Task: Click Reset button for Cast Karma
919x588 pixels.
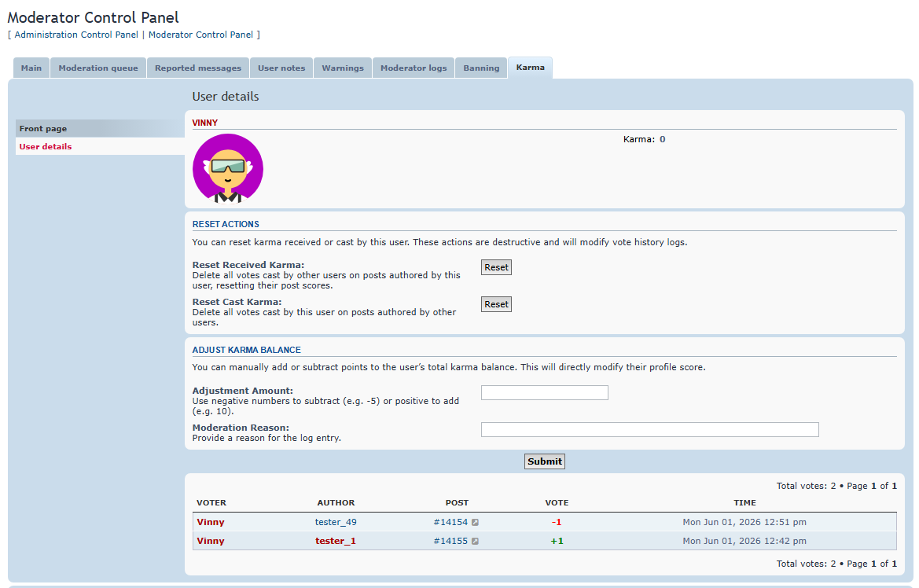Action: coord(496,304)
